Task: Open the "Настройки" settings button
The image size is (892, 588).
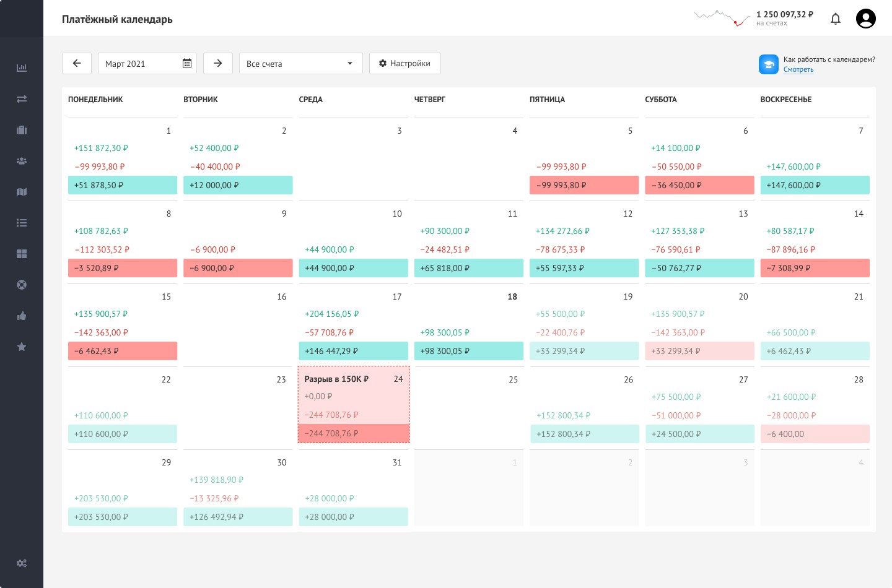Action: [x=404, y=64]
